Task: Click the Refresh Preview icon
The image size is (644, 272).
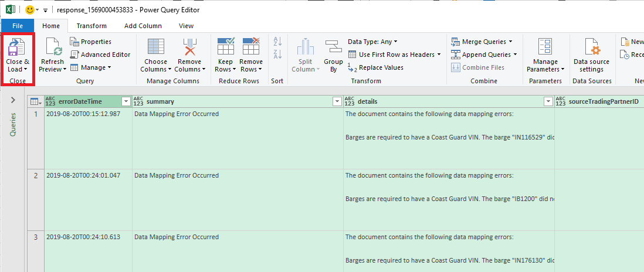Action: (x=53, y=47)
